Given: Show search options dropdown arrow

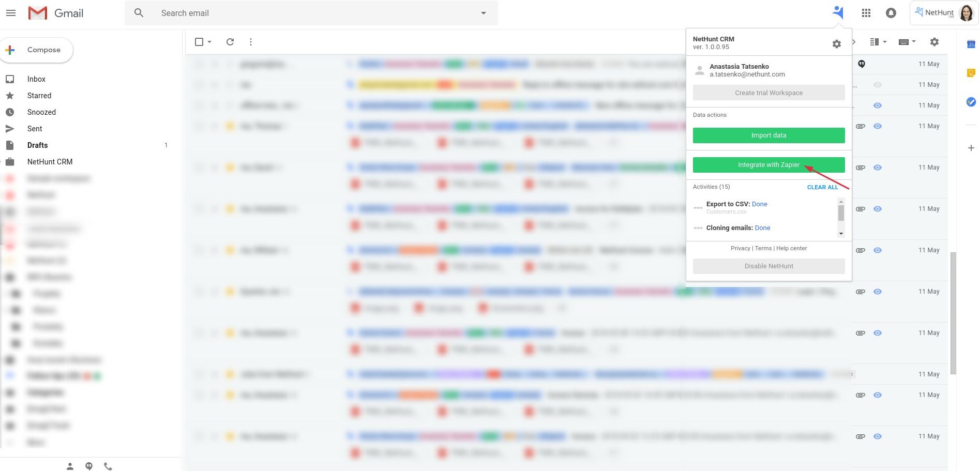Looking at the screenshot, I should (484, 13).
